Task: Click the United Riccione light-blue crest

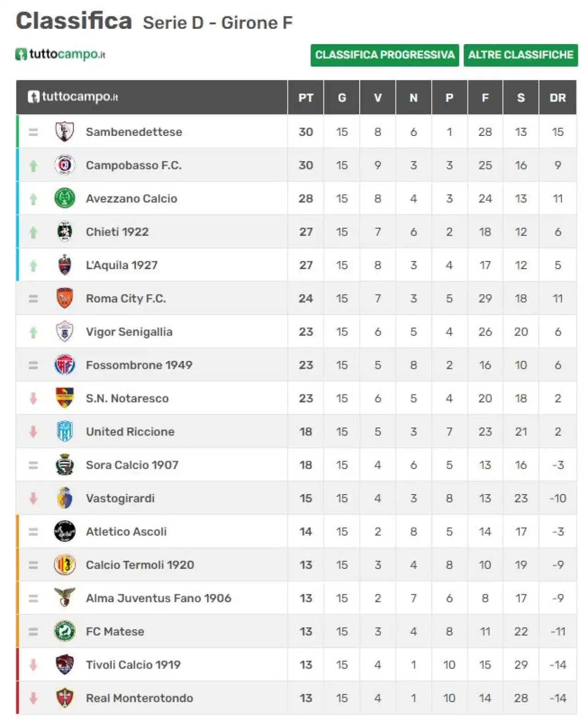Action: [65, 432]
